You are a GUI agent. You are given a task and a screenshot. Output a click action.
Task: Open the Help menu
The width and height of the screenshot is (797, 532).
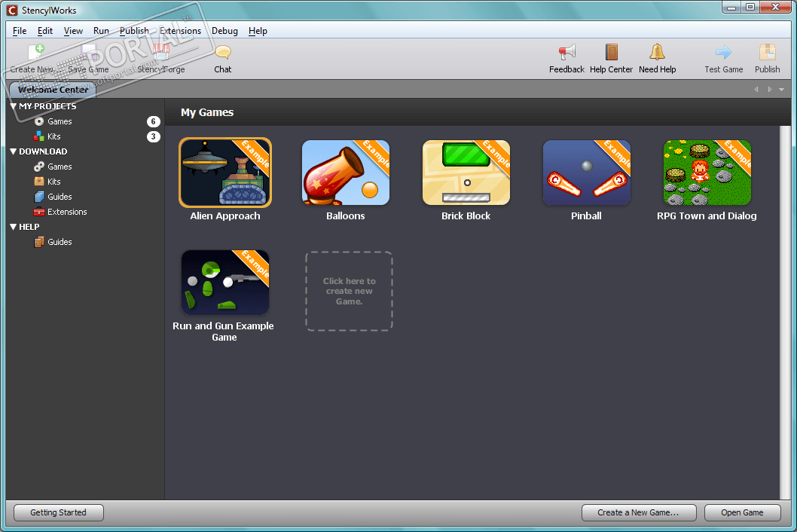click(258, 31)
